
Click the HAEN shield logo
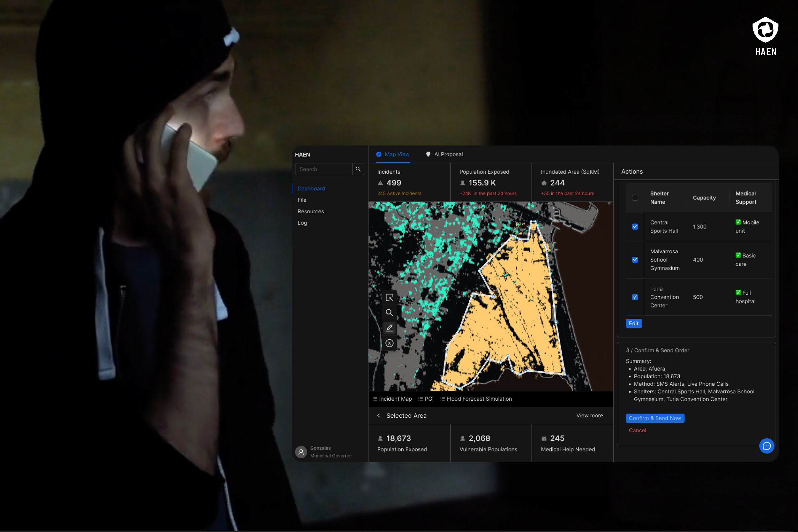pos(766,30)
